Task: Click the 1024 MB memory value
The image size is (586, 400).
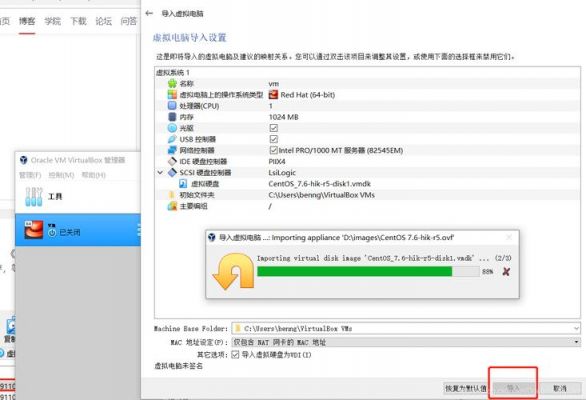Action: coord(284,117)
